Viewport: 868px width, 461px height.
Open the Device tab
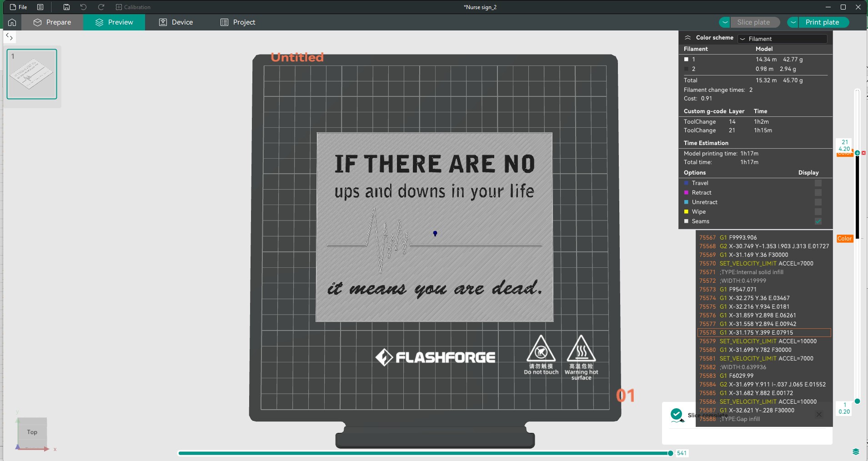click(x=176, y=22)
